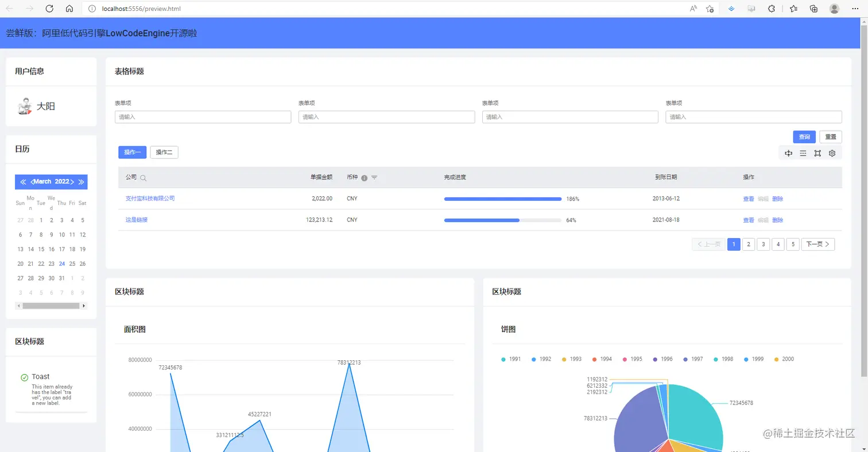Toggle 1991 legend item in pie chart

[511, 359]
